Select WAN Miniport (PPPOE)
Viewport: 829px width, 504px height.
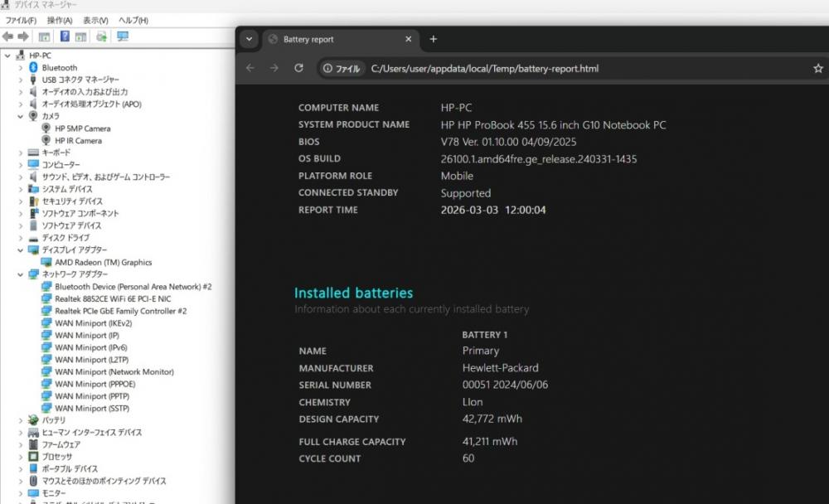click(x=95, y=384)
